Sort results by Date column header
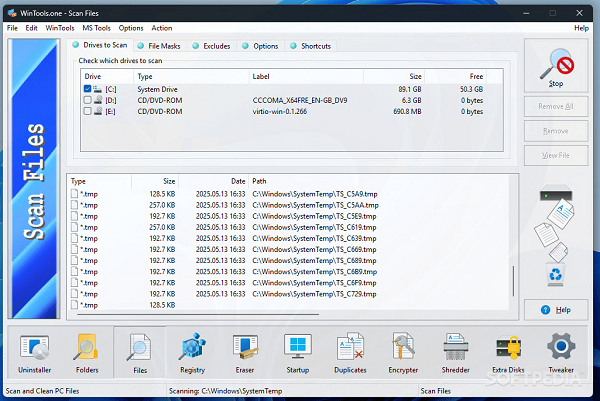The height and width of the screenshot is (401, 600). [x=213, y=181]
